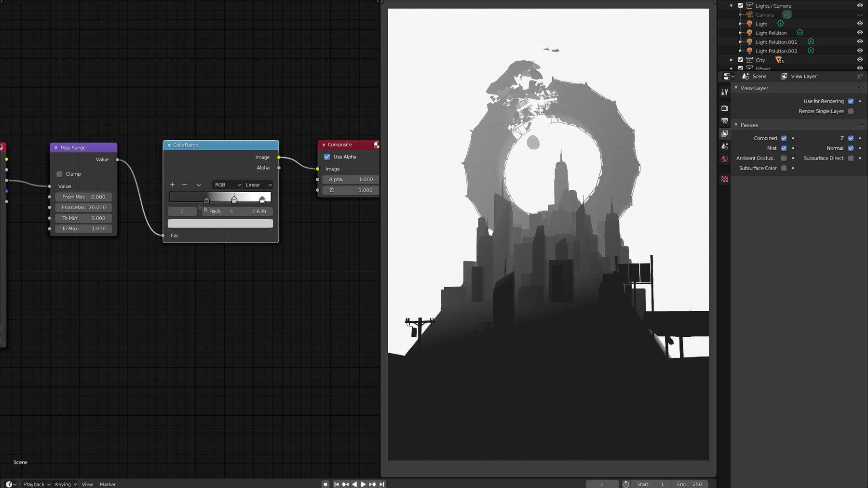This screenshot has width=868, height=488.
Task: Remove the active ColorRamp stop
Action: [184, 185]
